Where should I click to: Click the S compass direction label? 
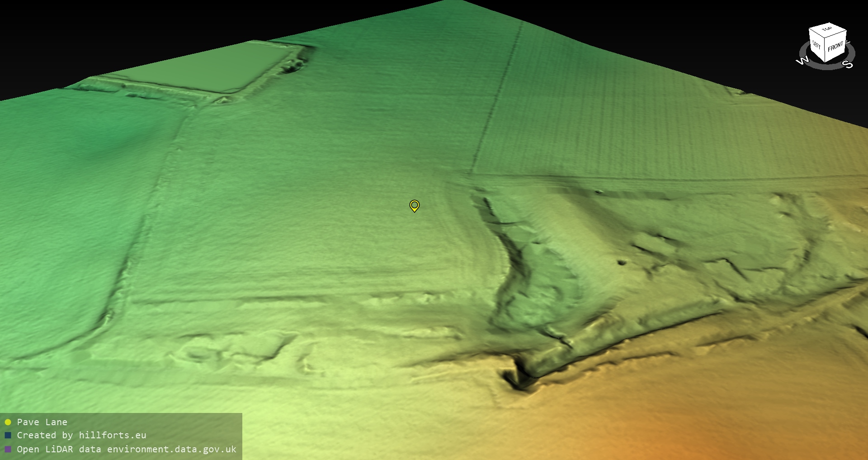click(x=848, y=65)
